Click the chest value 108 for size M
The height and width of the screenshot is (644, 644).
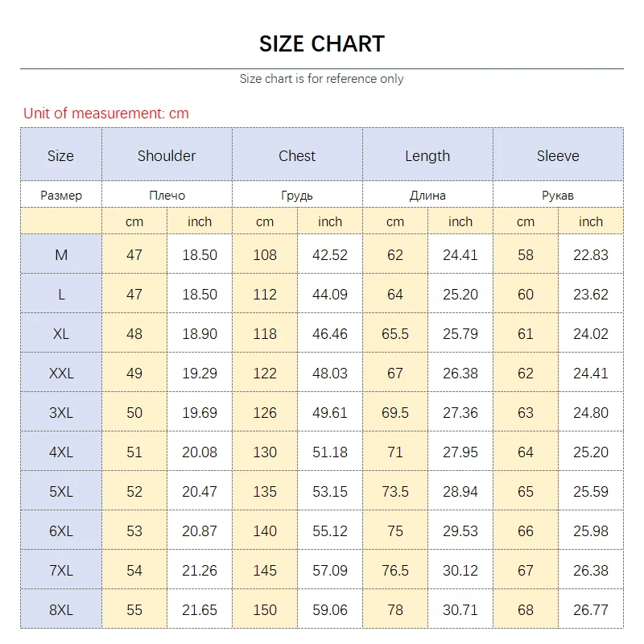pos(265,255)
